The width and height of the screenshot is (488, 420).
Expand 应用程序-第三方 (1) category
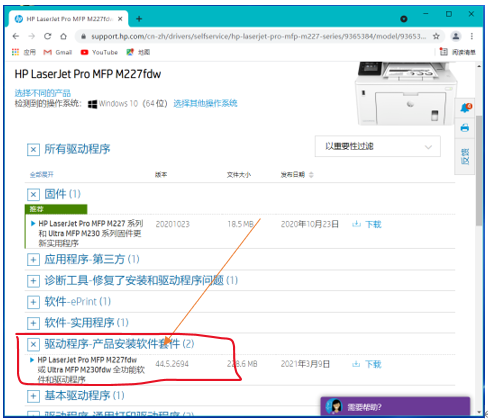(x=33, y=259)
